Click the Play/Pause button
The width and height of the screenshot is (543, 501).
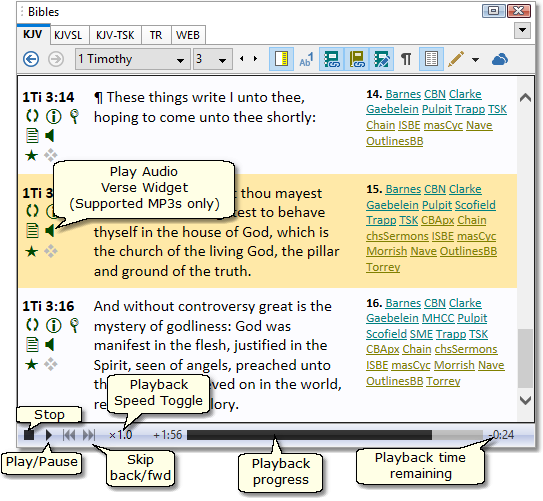pyautogui.click(x=49, y=435)
